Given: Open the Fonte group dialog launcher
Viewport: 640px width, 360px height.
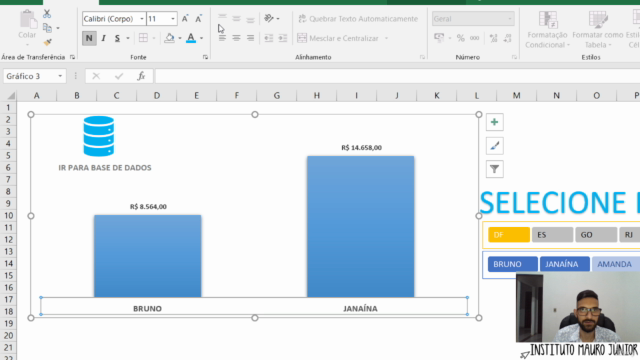Looking at the screenshot, I should point(205,57).
